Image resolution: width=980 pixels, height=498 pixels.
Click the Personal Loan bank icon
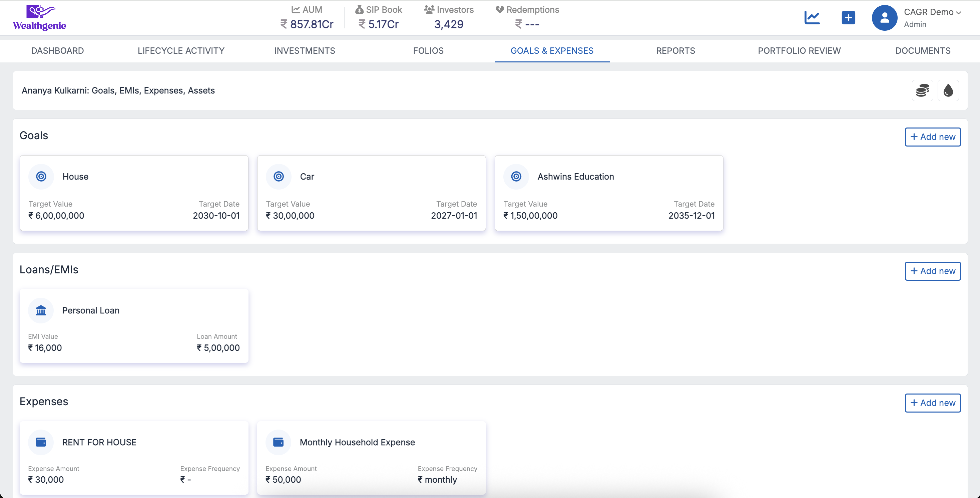click(x=41, y=310)
